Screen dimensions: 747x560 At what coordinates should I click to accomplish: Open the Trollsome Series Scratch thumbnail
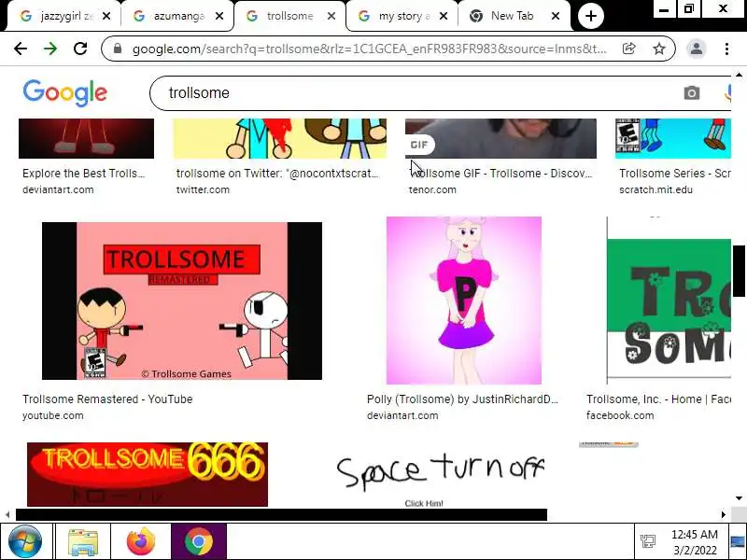(672, 138)
